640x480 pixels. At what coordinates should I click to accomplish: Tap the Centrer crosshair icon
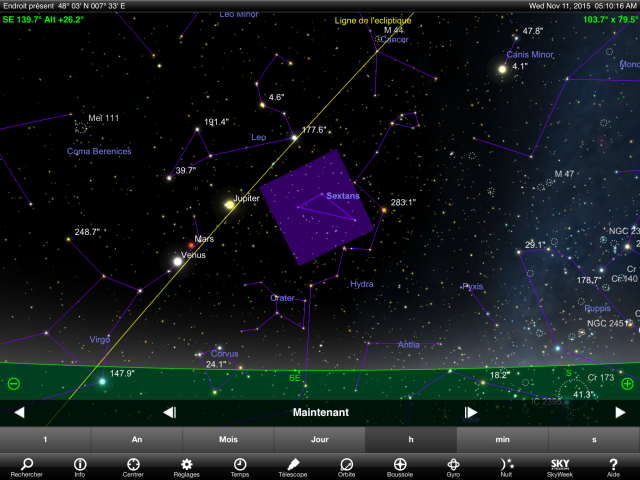[133, 467]
